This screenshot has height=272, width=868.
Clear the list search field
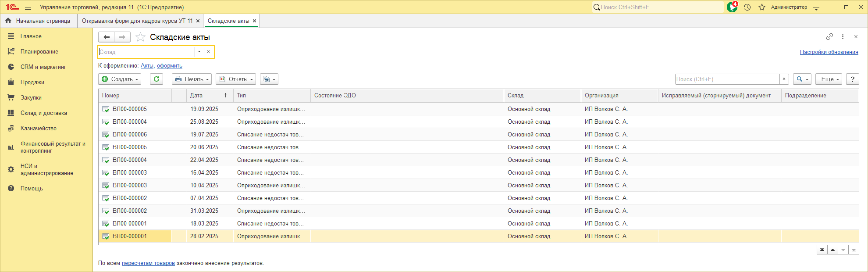pyautogui.click(x=784, y=79)
